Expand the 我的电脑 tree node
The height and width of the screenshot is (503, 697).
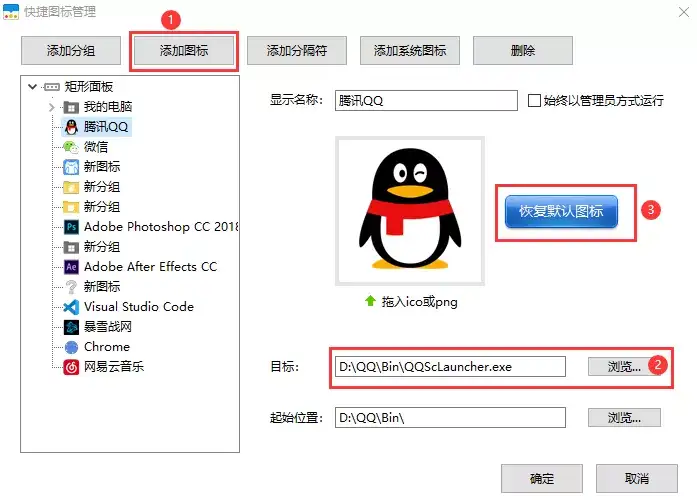(x=52, y=107)
